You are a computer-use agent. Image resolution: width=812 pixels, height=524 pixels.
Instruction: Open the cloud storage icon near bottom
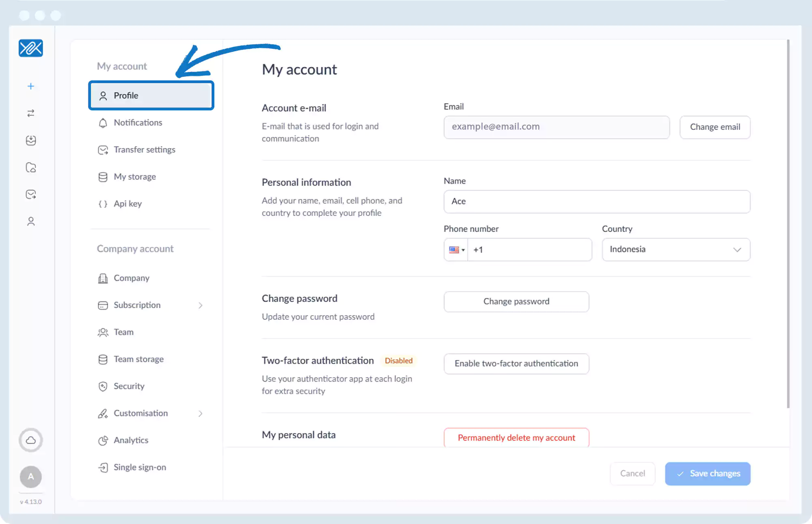(31, 440)
